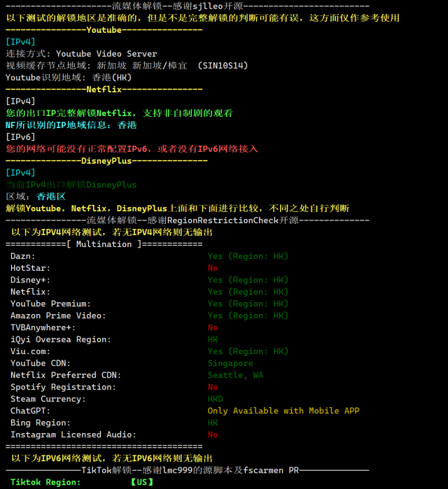Click the Bing Region HK value

tap(213, 423)
